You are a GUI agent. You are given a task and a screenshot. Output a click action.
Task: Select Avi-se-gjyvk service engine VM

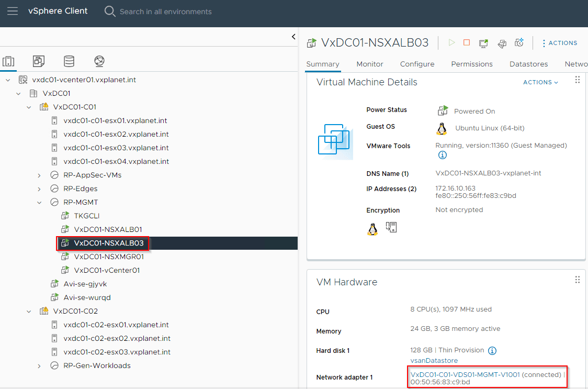[85, 284]
